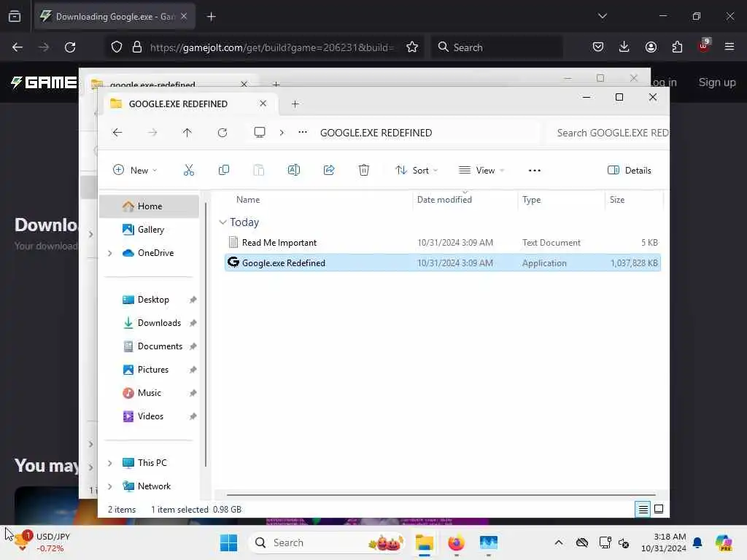This screenshot has width=747, height=560.
Task: Open the See more ellipsis in toolbar
Action: click(535, 171)
